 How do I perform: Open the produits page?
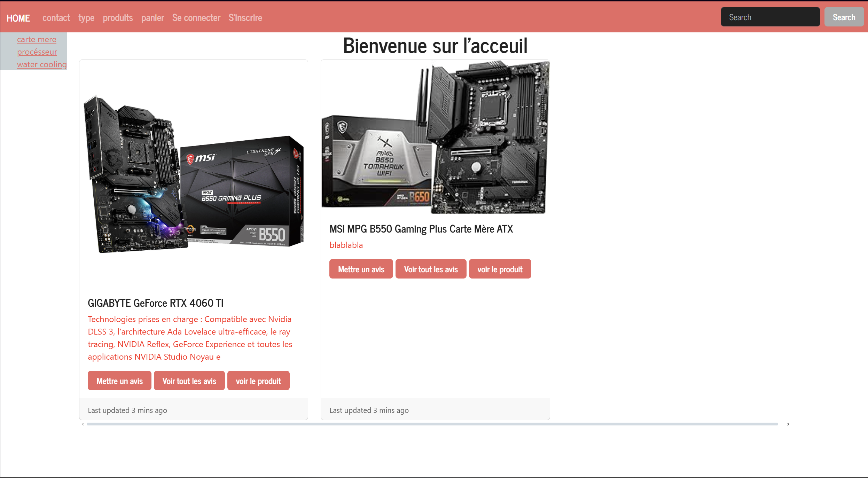(x=118, y=18)
